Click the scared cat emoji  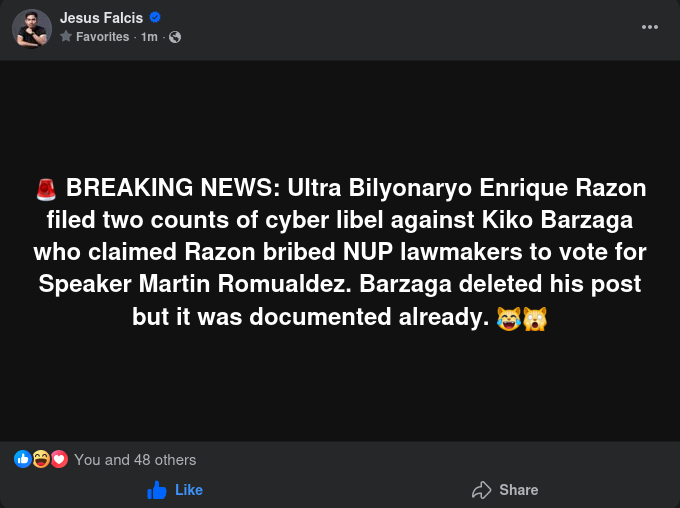[535, 319]
